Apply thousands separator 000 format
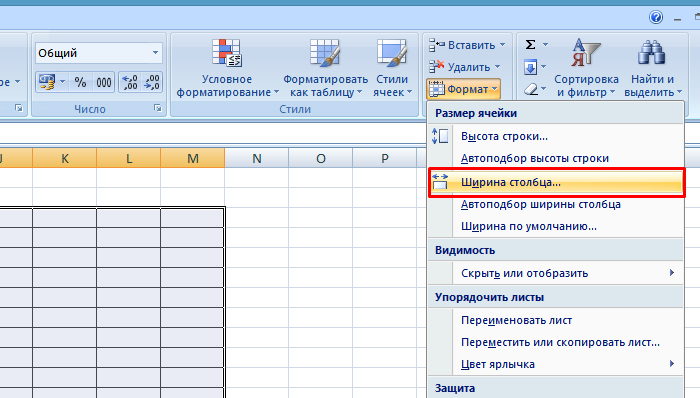 click(104, 82)
